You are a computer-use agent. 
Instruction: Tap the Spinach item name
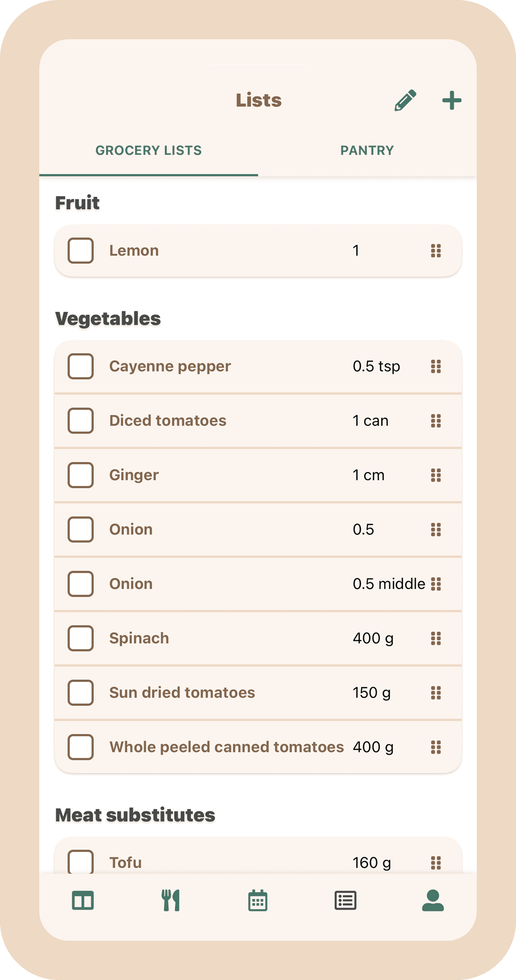point(139,638)
